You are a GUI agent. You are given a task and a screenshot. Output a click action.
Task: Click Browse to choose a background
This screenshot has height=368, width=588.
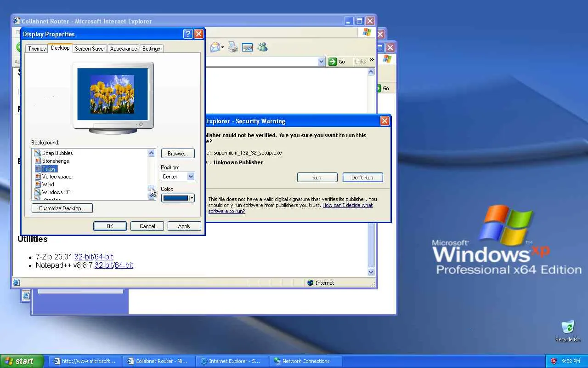coord(178,154)
